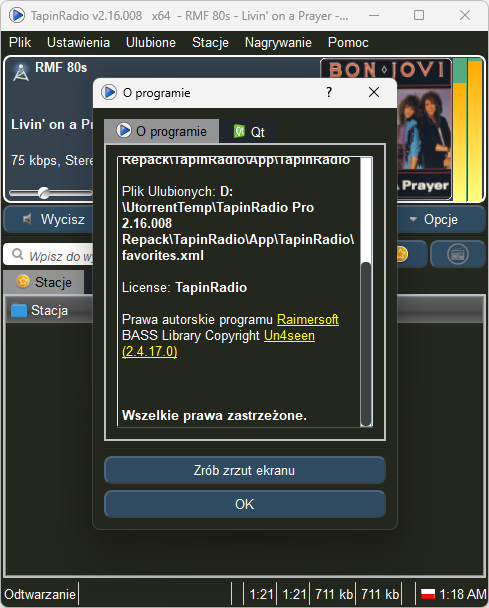Open the Plik menu
Image resolution: width=489 pixels, height=608 pixels.
[20, 42]
